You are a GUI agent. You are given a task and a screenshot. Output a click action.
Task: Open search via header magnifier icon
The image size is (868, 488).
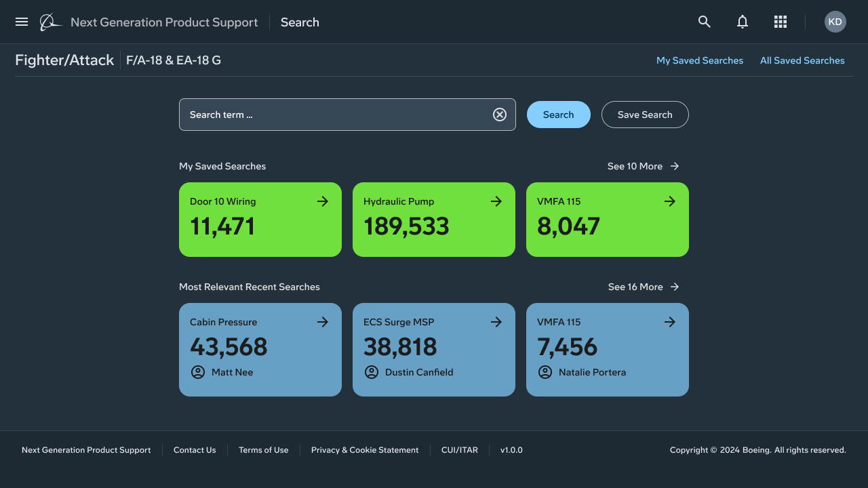705,22
